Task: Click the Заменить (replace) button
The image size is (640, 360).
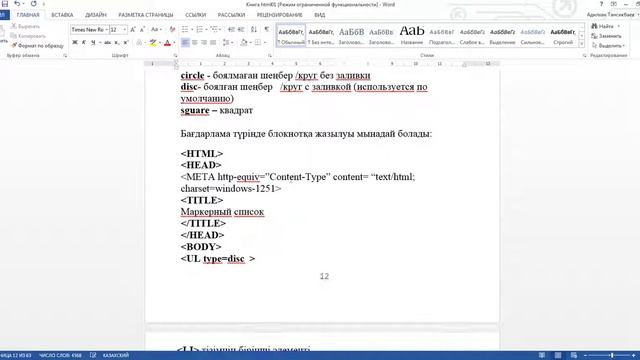Action: coord(606,36)
